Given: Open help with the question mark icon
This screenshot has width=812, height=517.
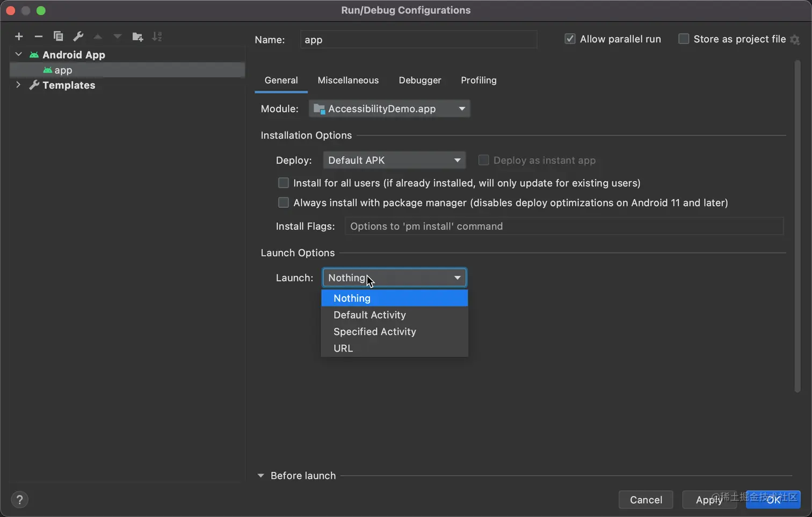Looking at the screenshot, I should coord(19,500).
